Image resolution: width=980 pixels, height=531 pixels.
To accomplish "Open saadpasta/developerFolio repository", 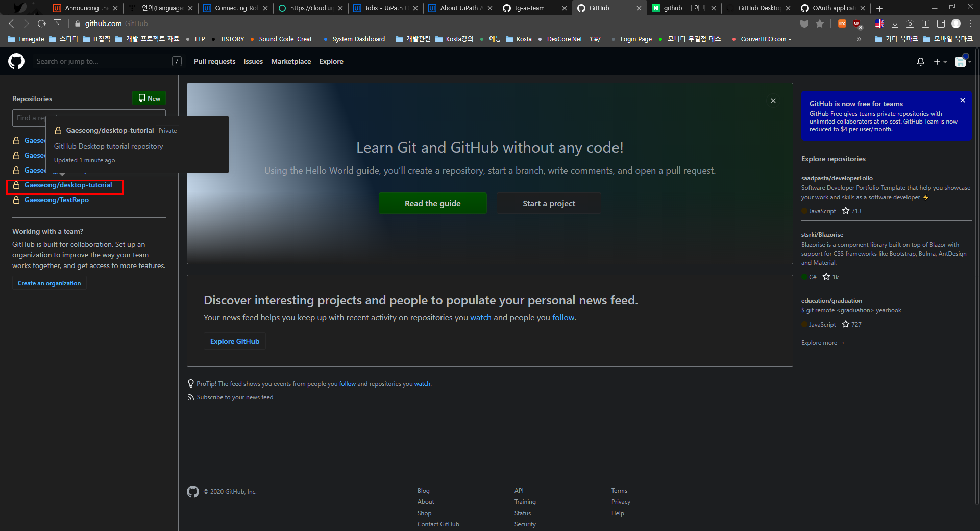I will 837,178.
